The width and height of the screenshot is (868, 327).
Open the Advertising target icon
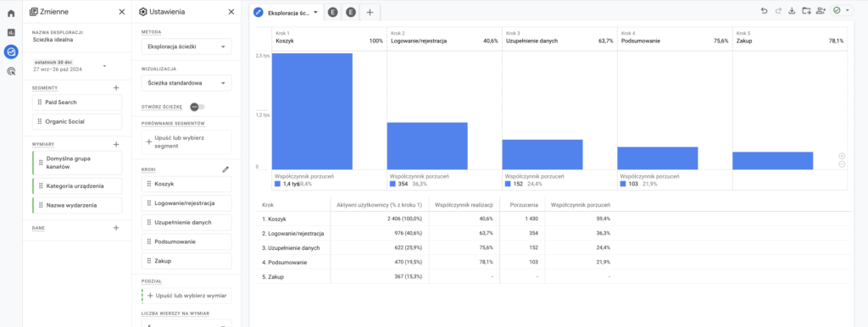pyautogui.click(x=11, y=71)
